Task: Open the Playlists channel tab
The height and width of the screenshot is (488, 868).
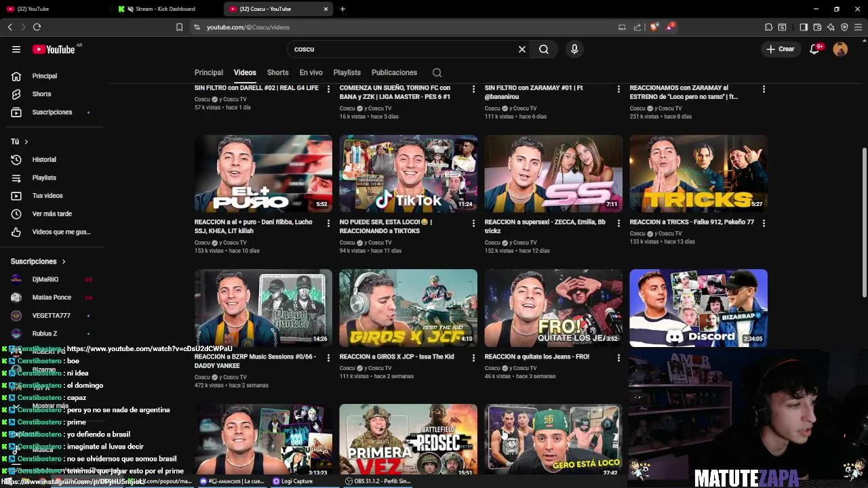Action: pyautogui.click(x=347, y=73)
